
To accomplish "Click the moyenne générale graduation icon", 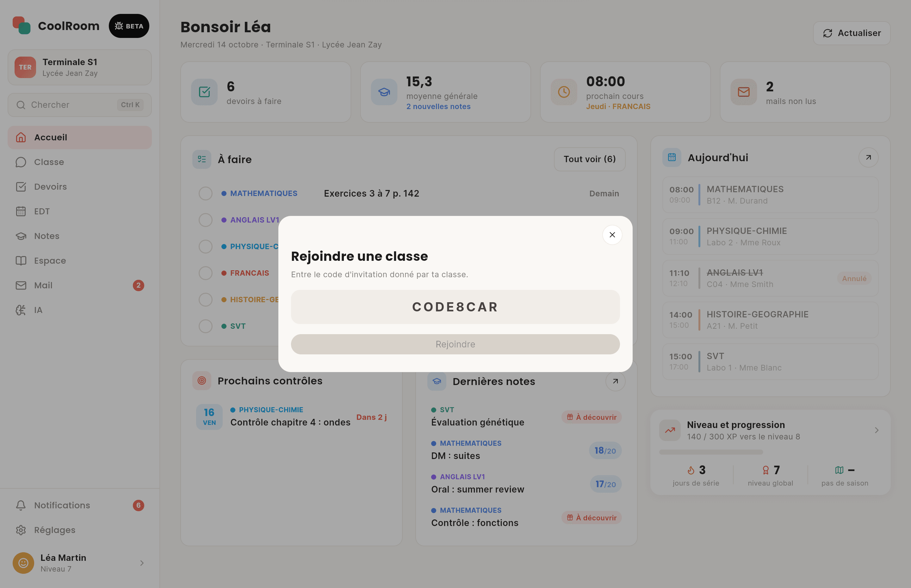I will tap(384, 92).
